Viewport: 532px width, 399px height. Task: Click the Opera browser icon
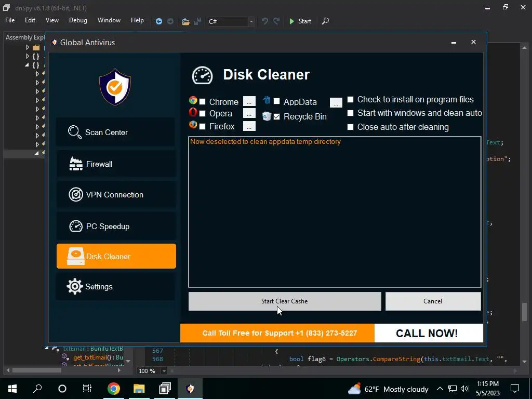click(193, 112)
